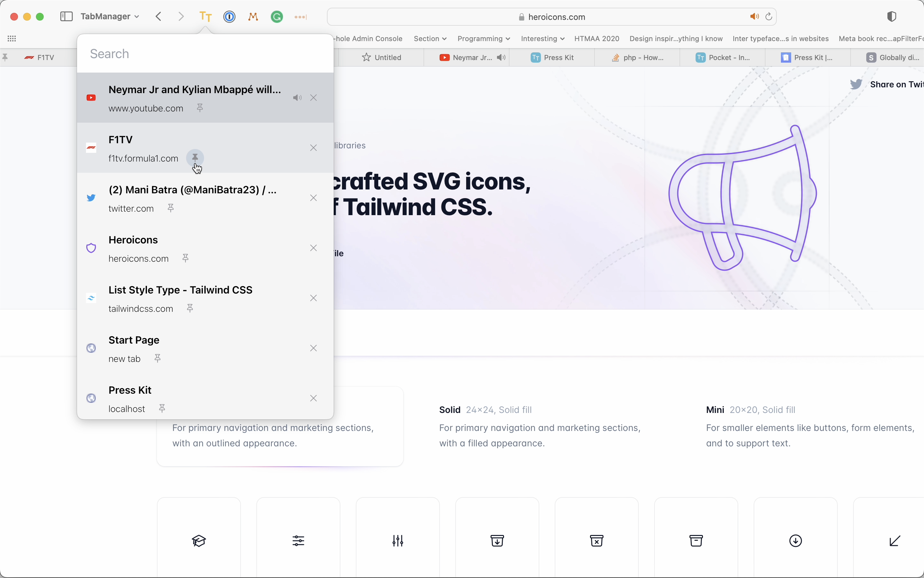
Task: Expand the Section bookmarks folder
Action: [430, 39]
